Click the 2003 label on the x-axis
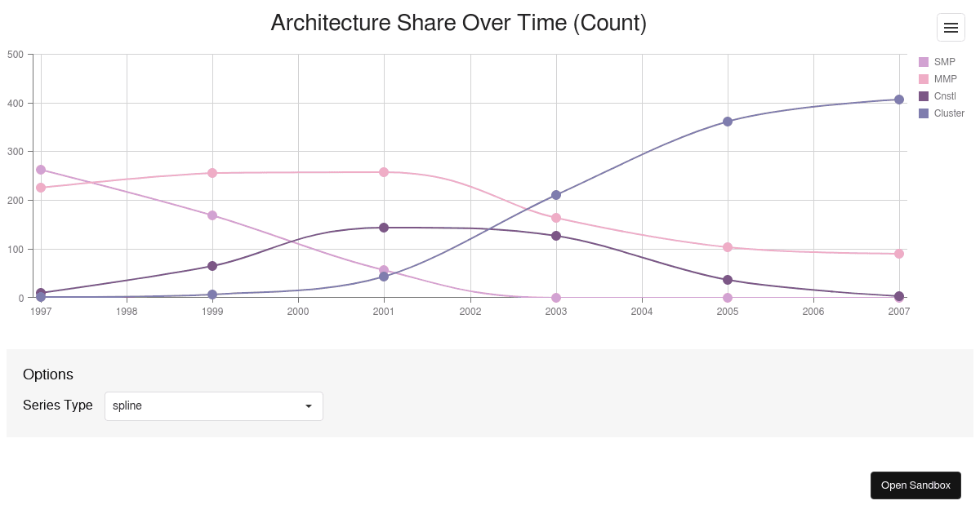 tap(555, 312)
